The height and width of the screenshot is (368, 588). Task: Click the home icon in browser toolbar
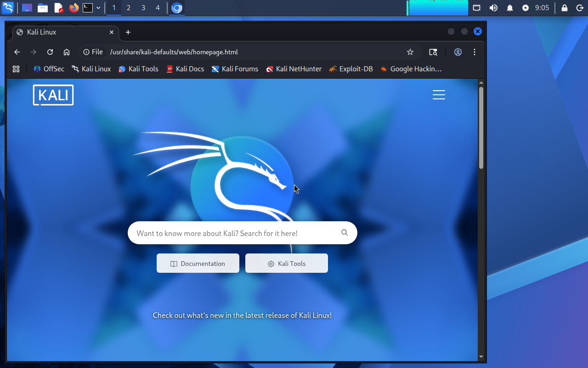pyautogui.click(x=67, y=52)
